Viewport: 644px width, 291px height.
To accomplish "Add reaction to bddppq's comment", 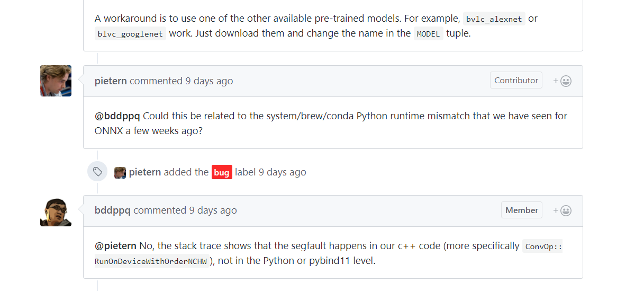I will coord(563,210).
